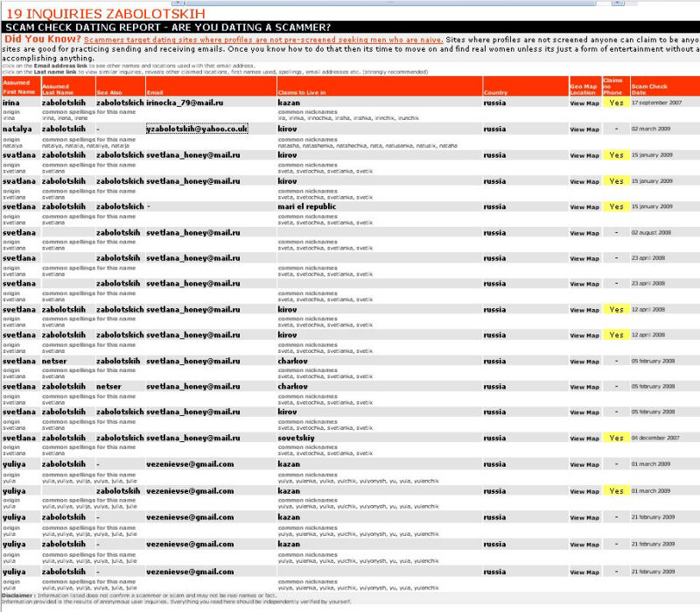Image resolution: width=700 pixels, height=612 pixels.
Task: Open the 'Scammers target dating sites' link
Action: click(263, 39)
